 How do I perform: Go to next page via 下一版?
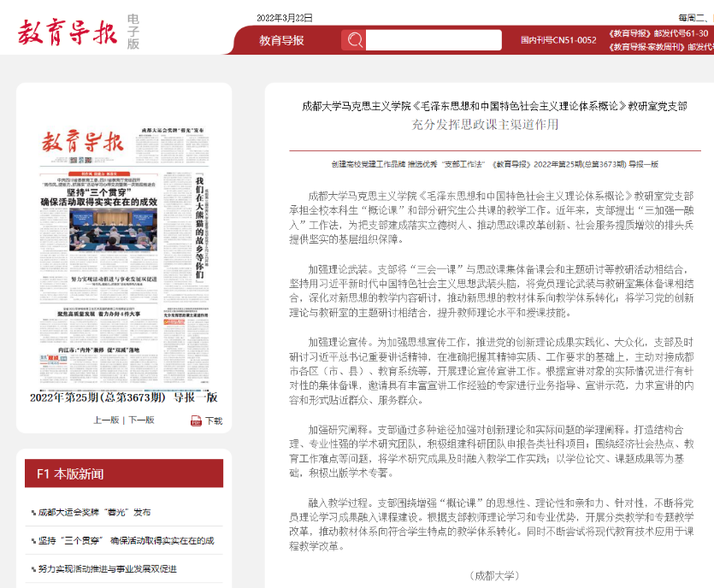142,420
